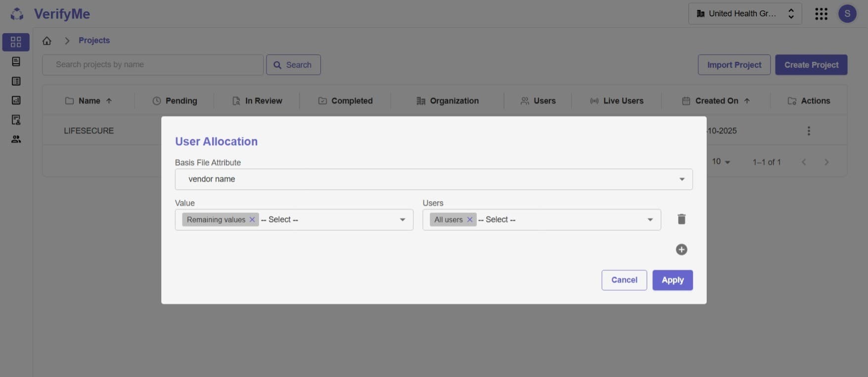Open the Value select dropdown arrow
The width and height of the screenshot is (868, 377).
403,220
